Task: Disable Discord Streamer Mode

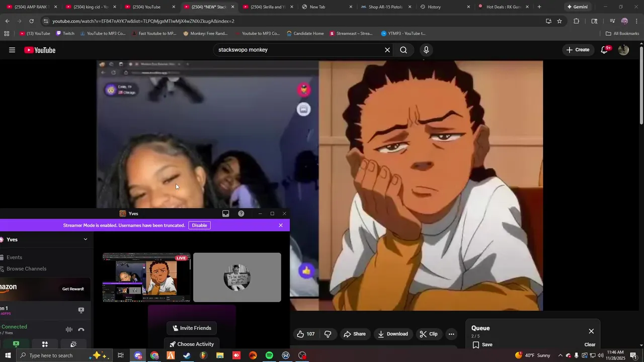Action: pyautogui.click(x=199, y=225)
